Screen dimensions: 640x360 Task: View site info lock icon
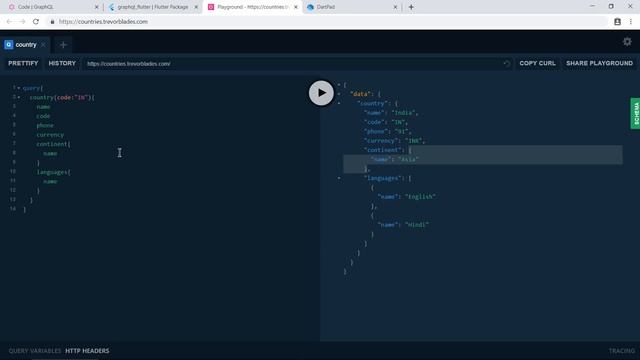pyautogui.click(x=52, y=22)
